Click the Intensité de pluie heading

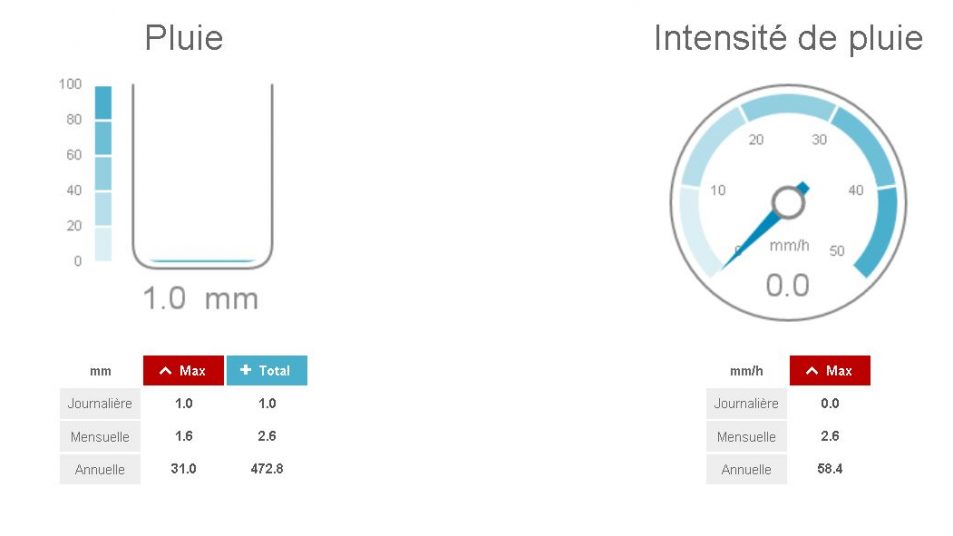pos(787,38)
